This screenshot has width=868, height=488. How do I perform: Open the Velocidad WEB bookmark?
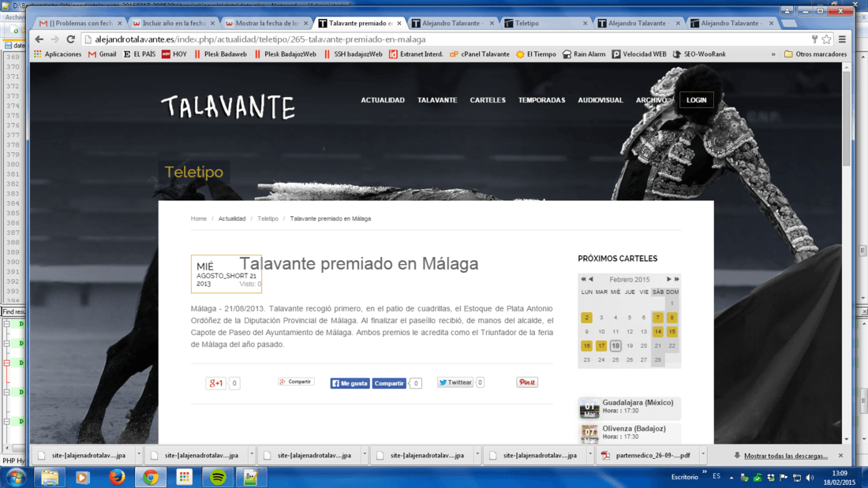(639, 54)
